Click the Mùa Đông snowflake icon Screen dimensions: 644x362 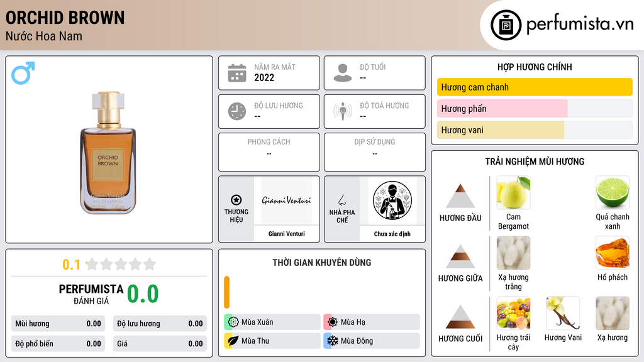pyautogui.click(x=333, y=341)
